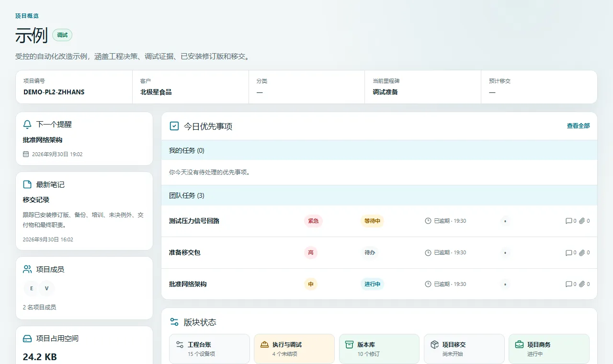613x364 pixels.
Task: Click the attachment paperclip for 测试压力信号回路
Action: point(582,221)
